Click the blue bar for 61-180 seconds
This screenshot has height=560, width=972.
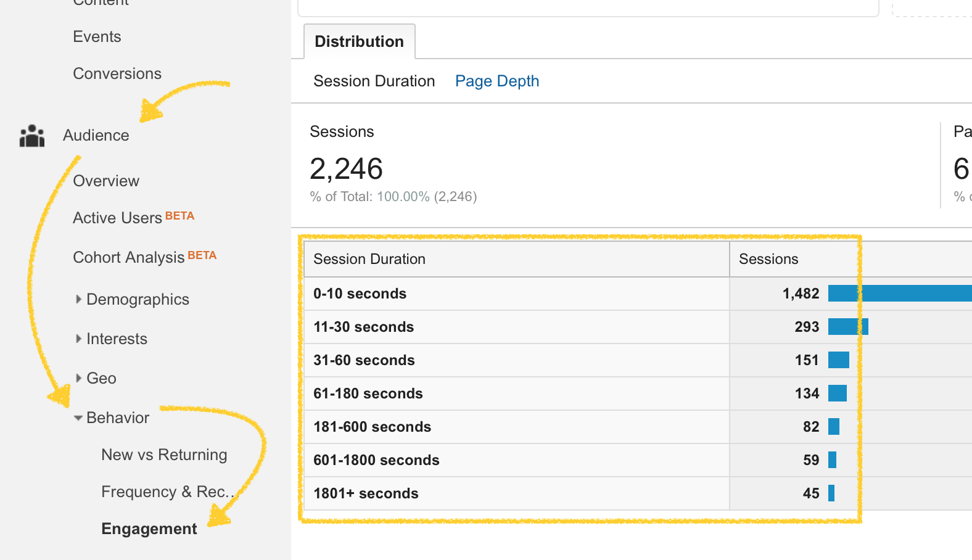pyautogui.click(x=838, y=393)
